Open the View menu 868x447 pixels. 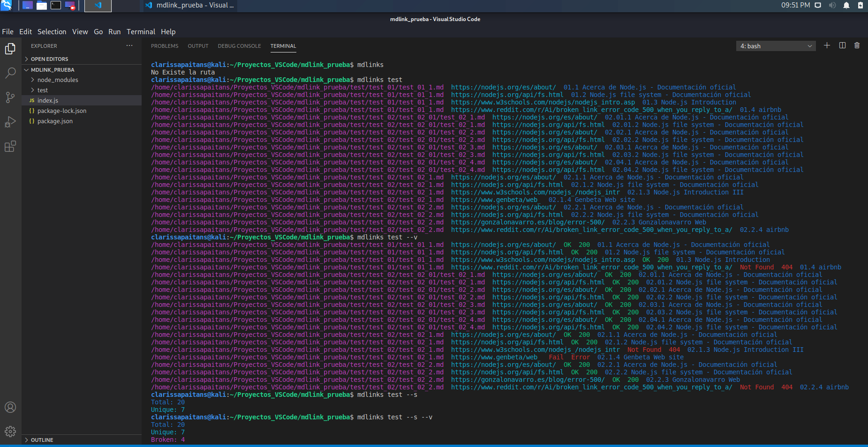(80, 32)
